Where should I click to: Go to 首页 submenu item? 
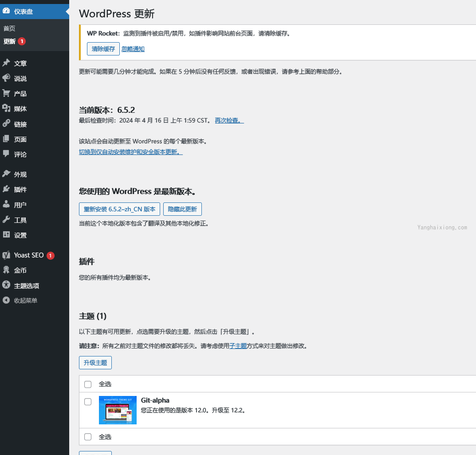coord(9,28)
